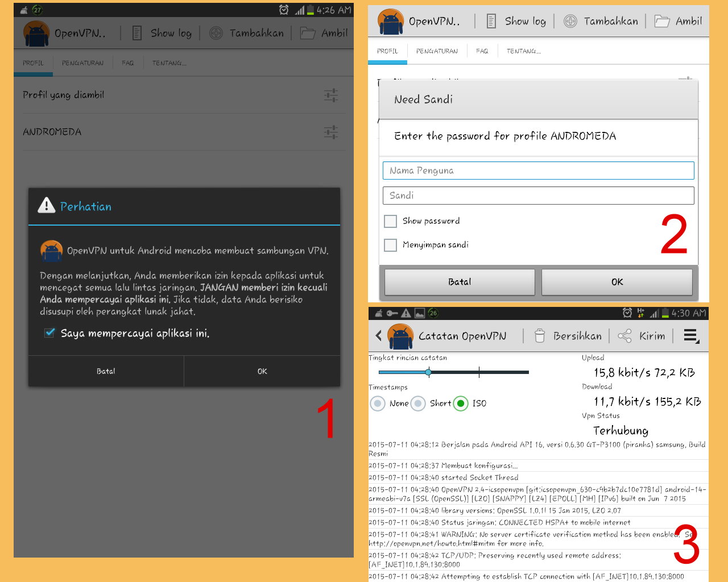The width and height of the screenshot is (728, 582).
Task: Open overflow menu icon in Catatan OpenVPN
Action: pos(691,336)
